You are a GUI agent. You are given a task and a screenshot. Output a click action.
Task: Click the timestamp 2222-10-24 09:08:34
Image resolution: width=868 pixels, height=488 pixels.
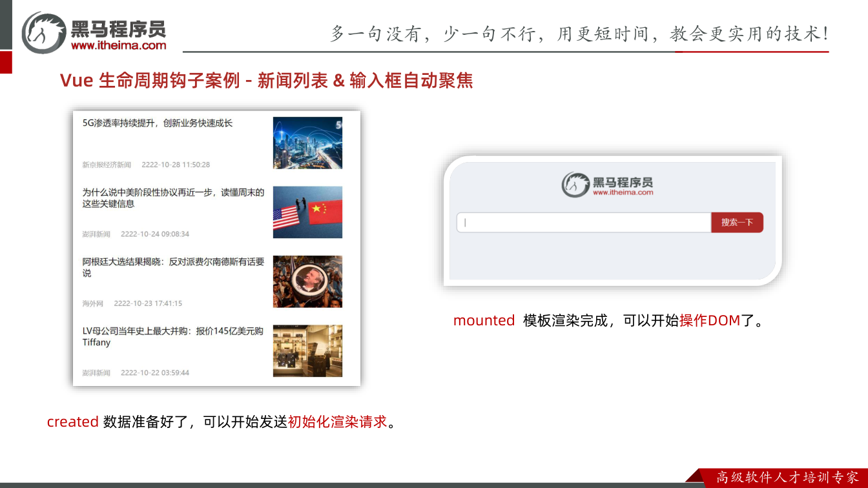pos(155,234)
